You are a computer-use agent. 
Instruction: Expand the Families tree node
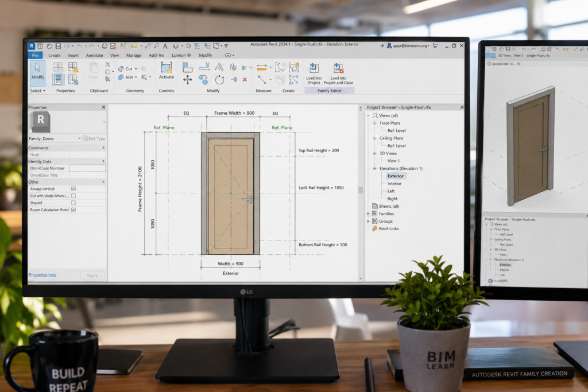[368, 214]
